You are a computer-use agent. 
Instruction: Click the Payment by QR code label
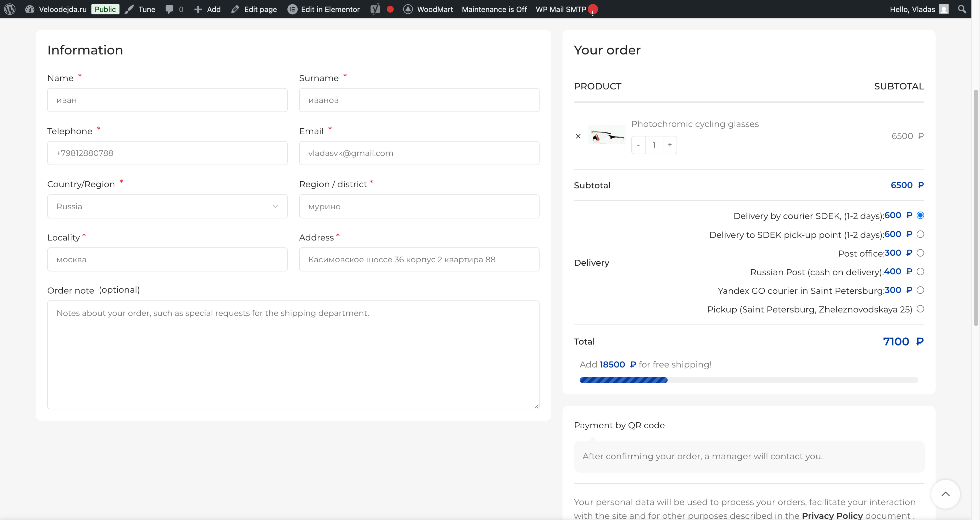coord(619,425)
